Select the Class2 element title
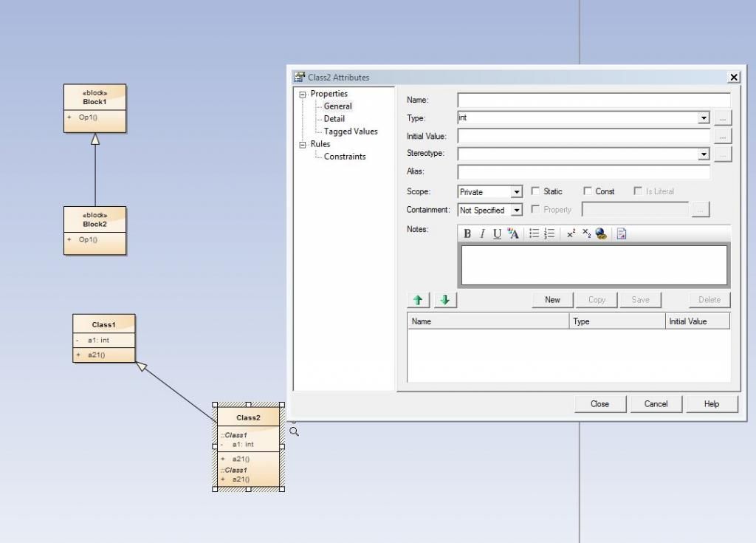 248,417
